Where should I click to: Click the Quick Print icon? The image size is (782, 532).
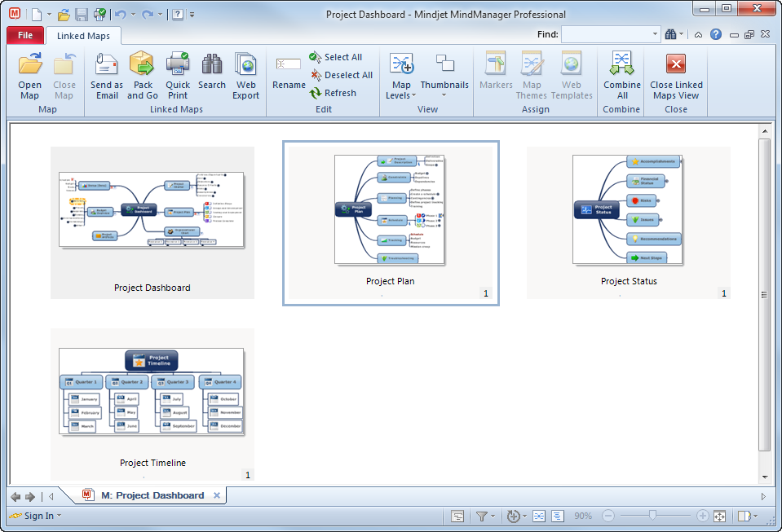coord(178,64)
